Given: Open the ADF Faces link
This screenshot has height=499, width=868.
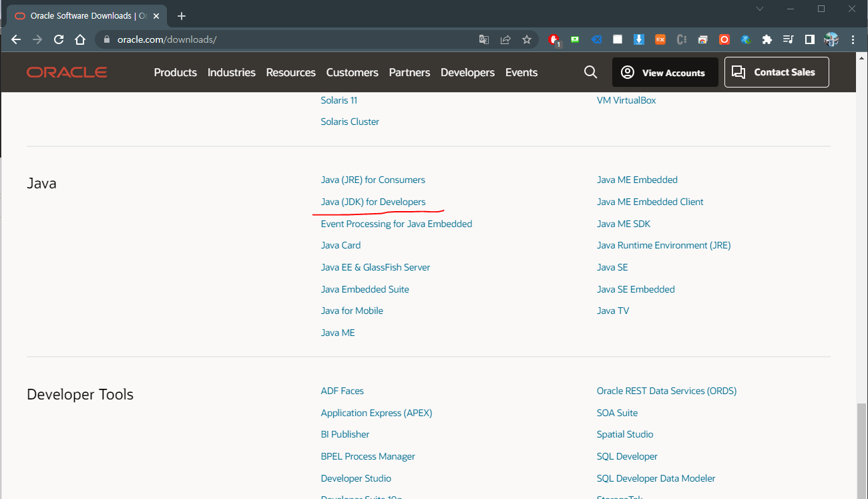Looking at the screenshot, I should click(x=342, y=391).
